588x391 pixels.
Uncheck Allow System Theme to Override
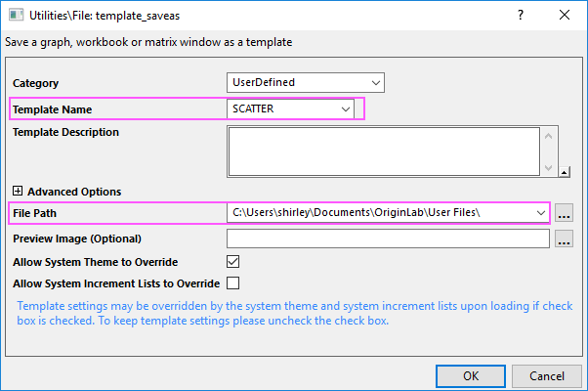pos(233,262)
